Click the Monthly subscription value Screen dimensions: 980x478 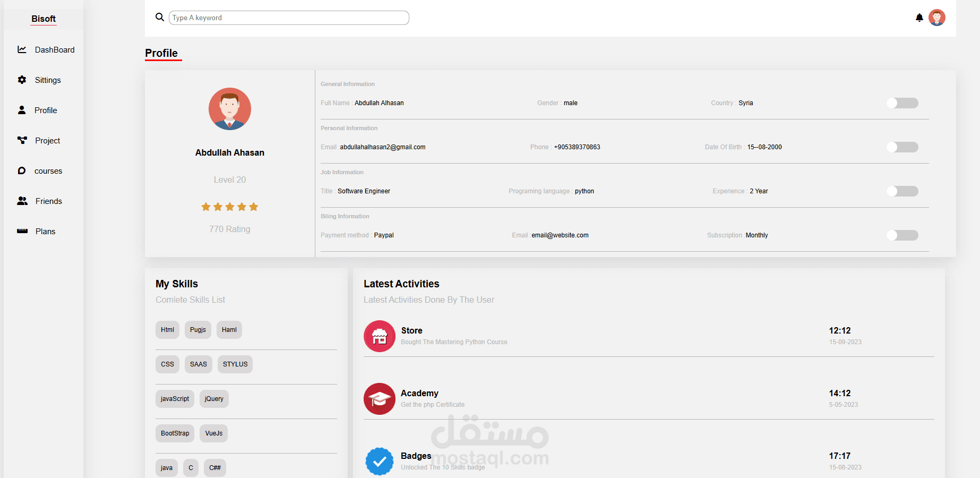757,235
